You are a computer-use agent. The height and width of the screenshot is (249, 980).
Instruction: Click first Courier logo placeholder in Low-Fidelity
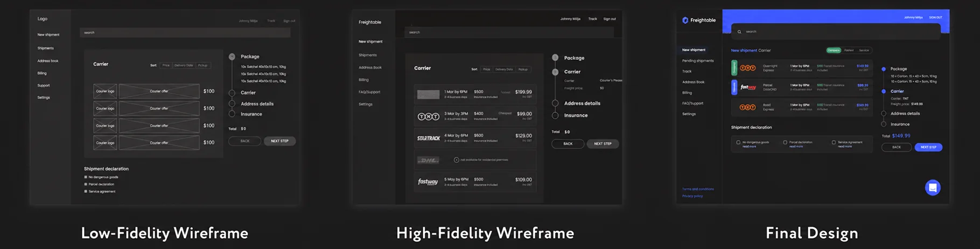(x=105, y=91)
